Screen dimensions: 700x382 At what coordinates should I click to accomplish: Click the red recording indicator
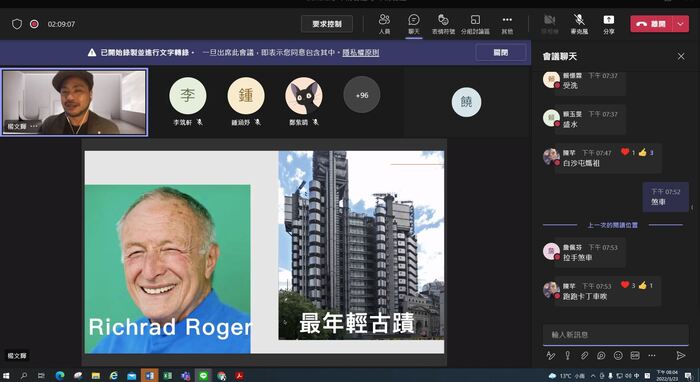coord(34,24)
